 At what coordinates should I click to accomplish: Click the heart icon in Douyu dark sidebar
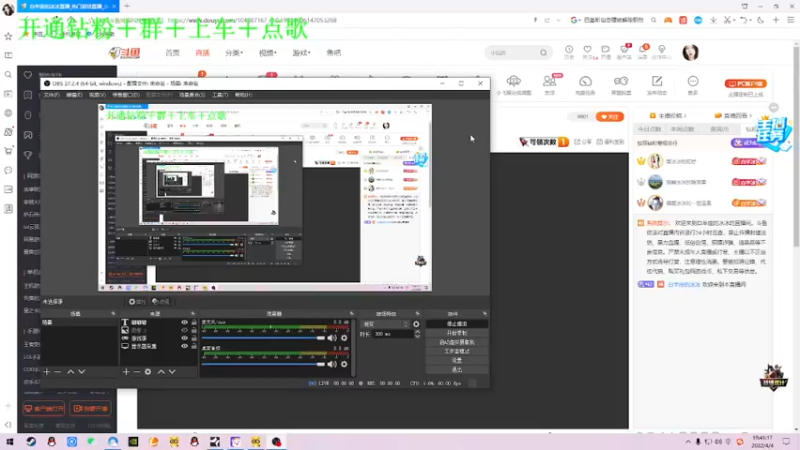click(28, 75)
